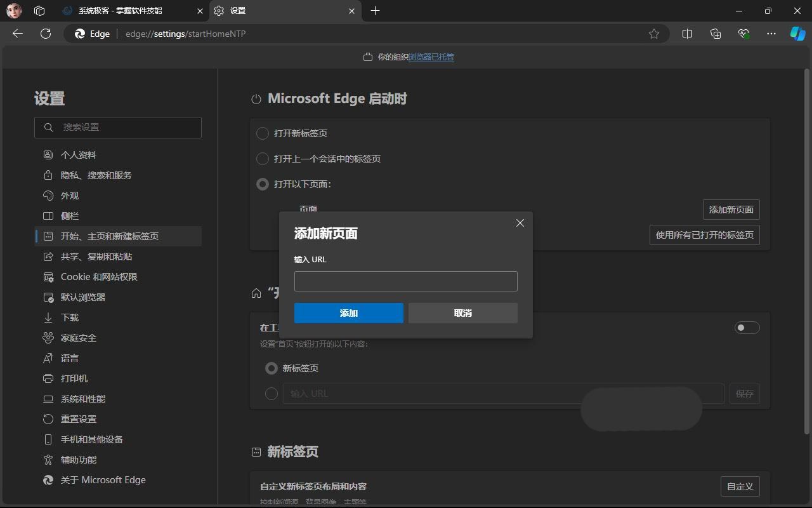Viewport: 812px width, 508px height.
Task: Close the 添加新页面 dialog
Action: pos(520,223)
